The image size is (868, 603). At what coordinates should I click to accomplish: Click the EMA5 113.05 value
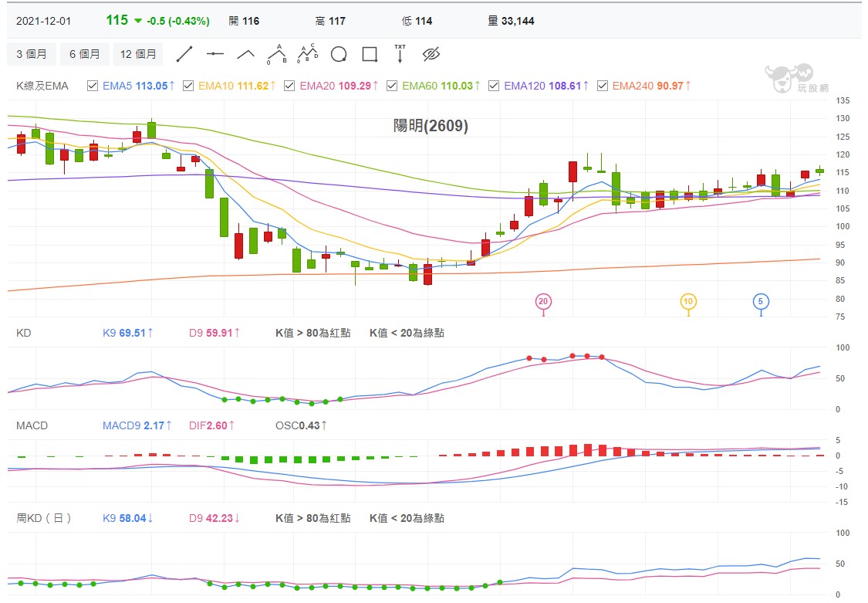(x=138, y=86)
